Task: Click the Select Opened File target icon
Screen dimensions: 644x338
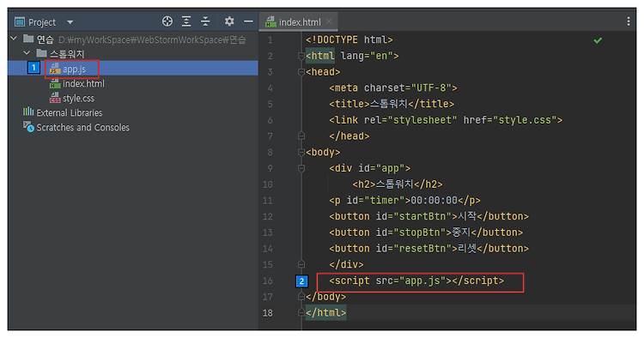Action: pyautogui.click(x=167, y=21)
